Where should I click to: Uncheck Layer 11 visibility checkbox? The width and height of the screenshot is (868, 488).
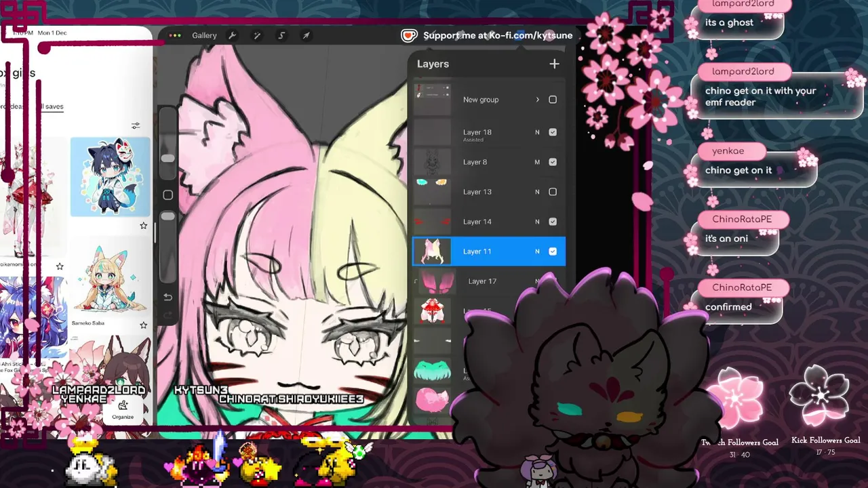pos(553,251)
